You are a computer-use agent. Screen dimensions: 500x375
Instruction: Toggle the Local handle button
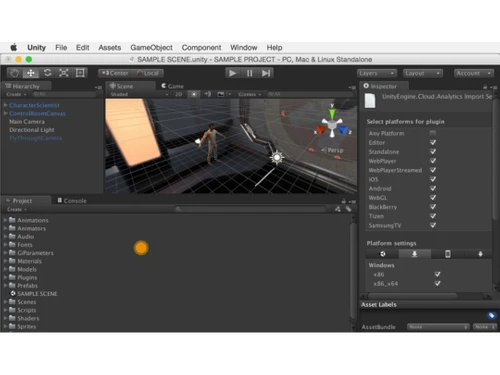(148, 73)
